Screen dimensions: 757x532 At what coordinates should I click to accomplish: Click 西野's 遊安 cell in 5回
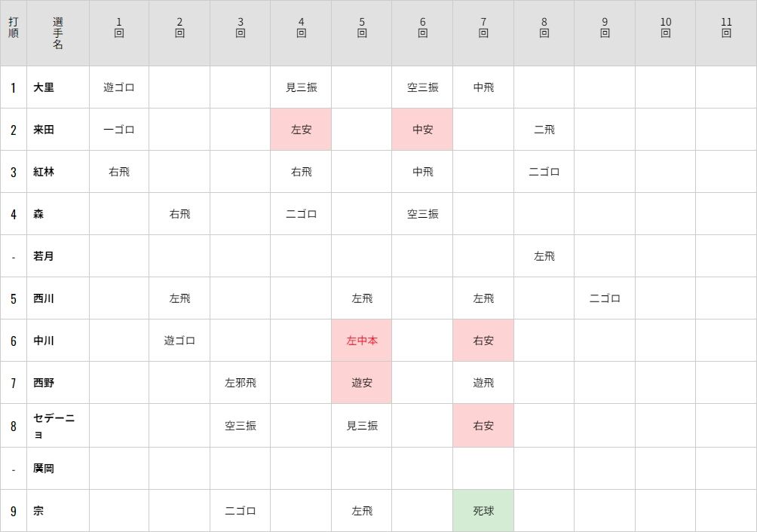(x=362, y=383)
